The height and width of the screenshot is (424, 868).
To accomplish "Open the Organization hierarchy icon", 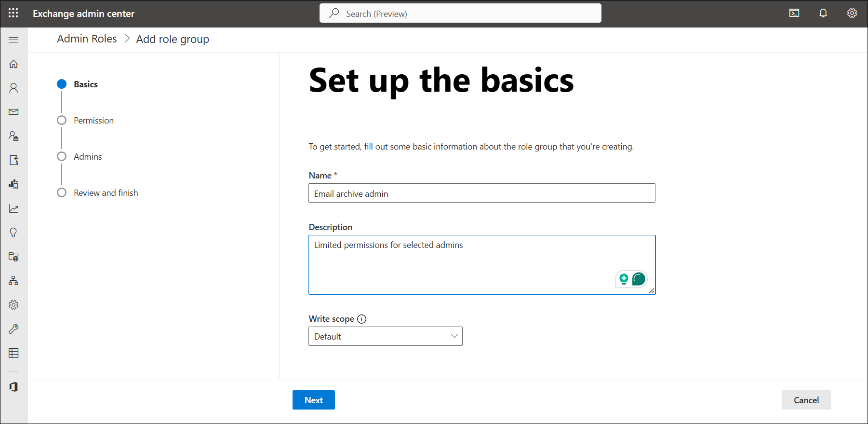I will point(13,281).
